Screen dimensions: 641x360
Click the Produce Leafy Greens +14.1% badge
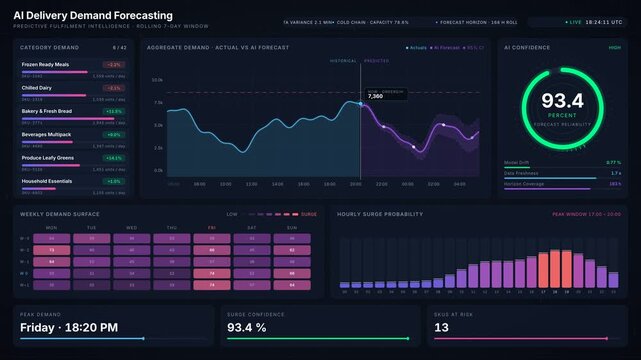(x=114, y=158)
